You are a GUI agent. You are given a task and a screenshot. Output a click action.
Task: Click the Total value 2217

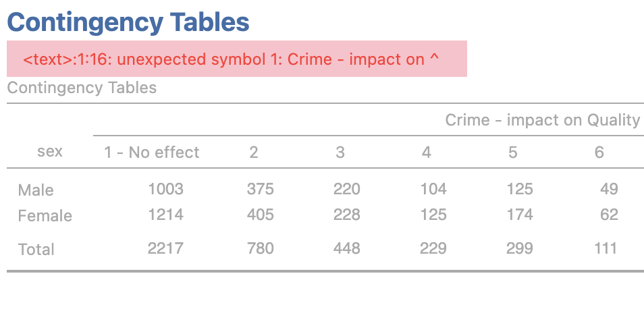pos(165,249)
